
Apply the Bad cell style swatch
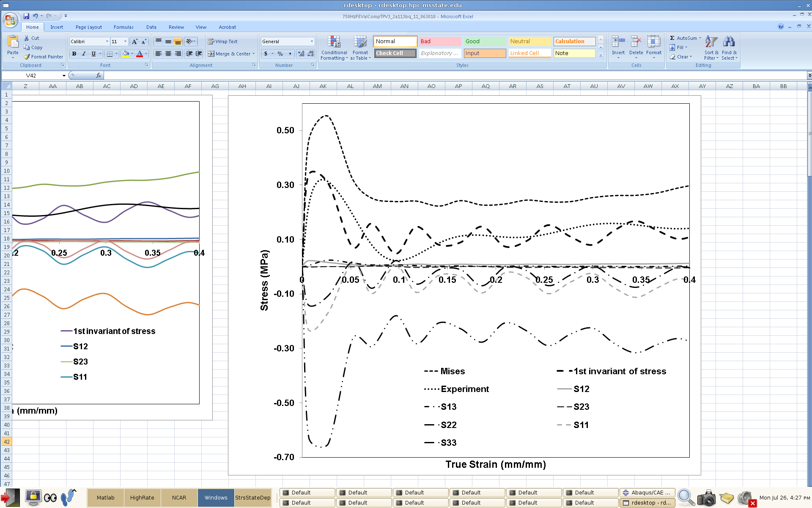pos(440,41)
